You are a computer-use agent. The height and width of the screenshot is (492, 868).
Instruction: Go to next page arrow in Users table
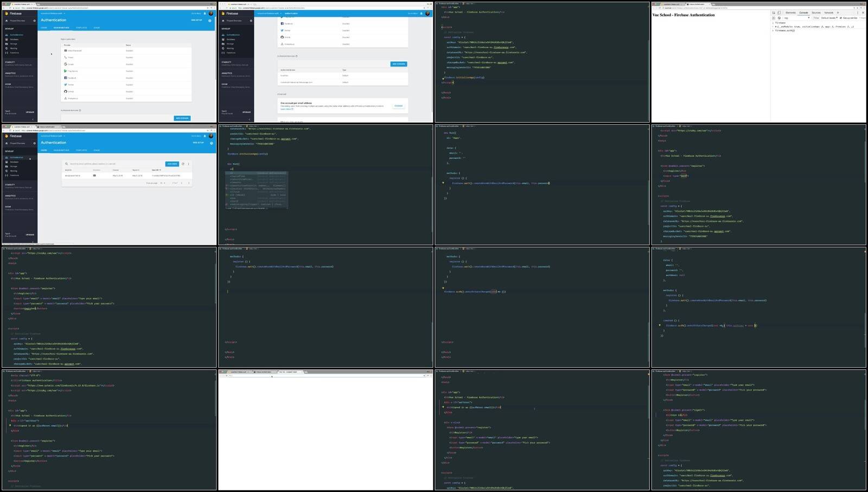[189, 183]
